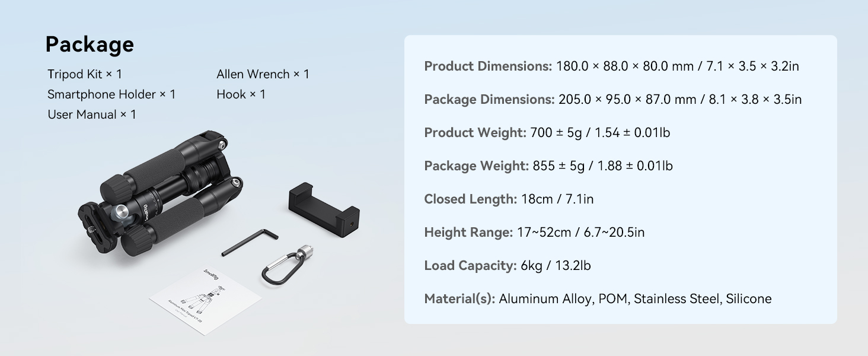Select the "Tripod Kit × 1" text
Image resolution: width=868 pixels, height=356 pixels.
click(85, 74)
